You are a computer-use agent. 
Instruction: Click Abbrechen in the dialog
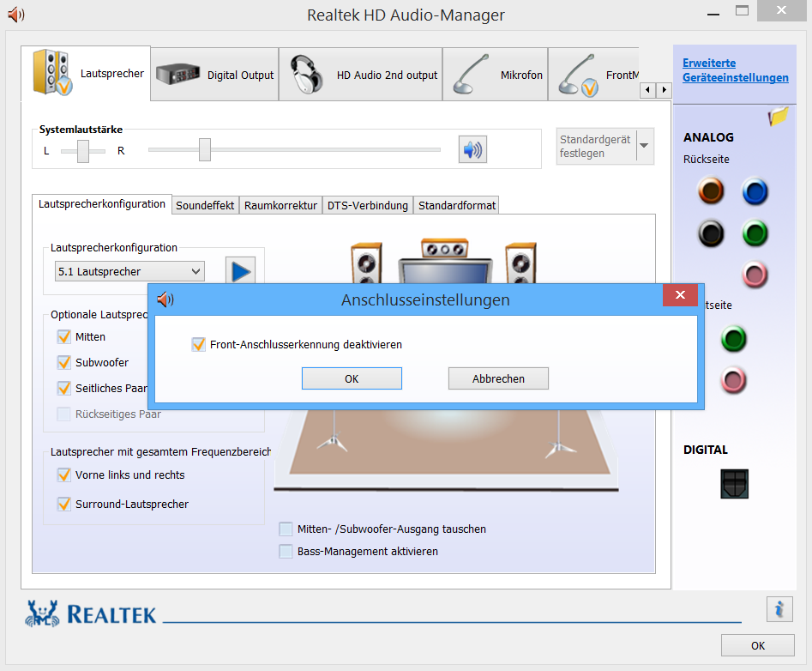[498, 378]
